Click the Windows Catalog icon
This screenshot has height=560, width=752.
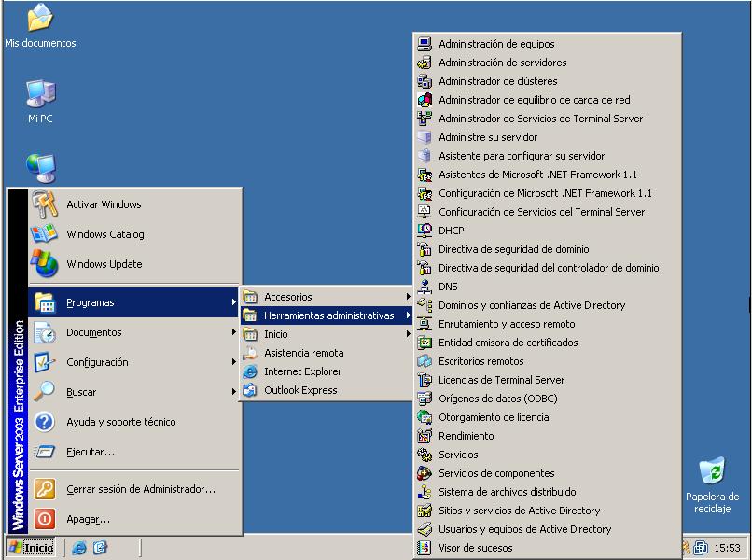(x=45, y=233)
